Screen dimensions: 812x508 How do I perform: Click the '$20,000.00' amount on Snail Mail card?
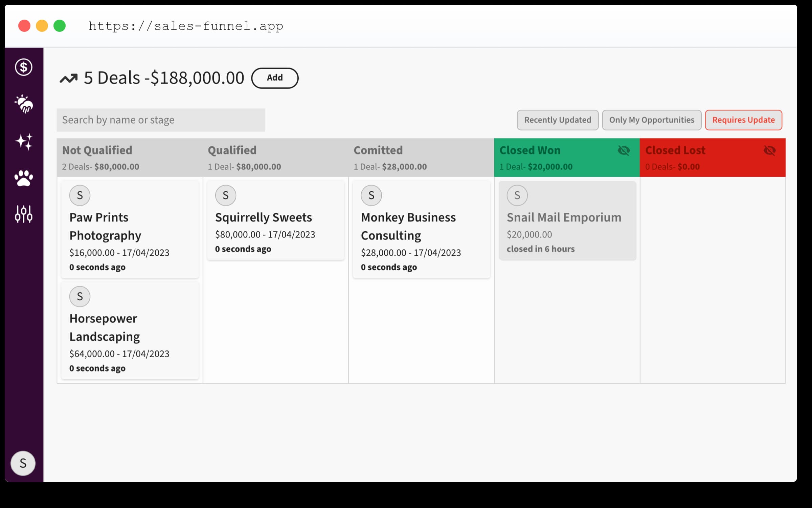tap(529, 234)
